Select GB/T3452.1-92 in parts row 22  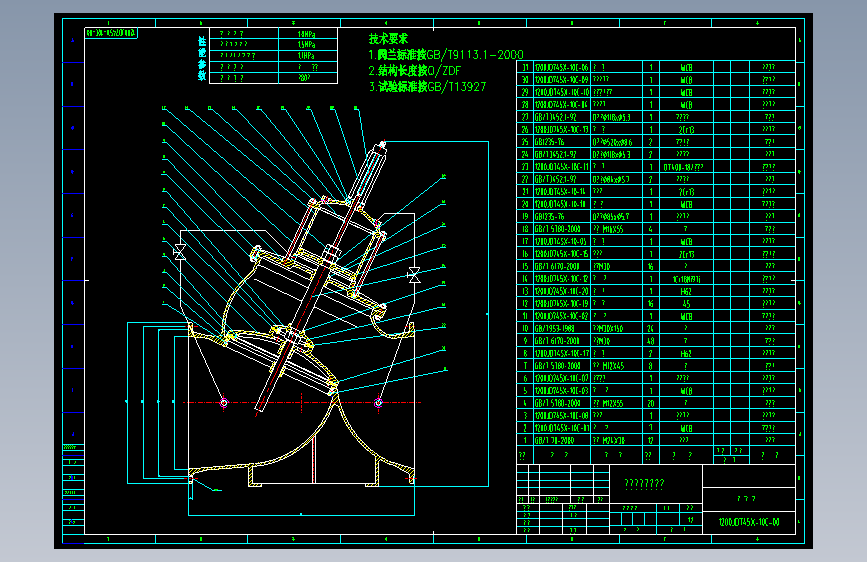click(556, 179)
